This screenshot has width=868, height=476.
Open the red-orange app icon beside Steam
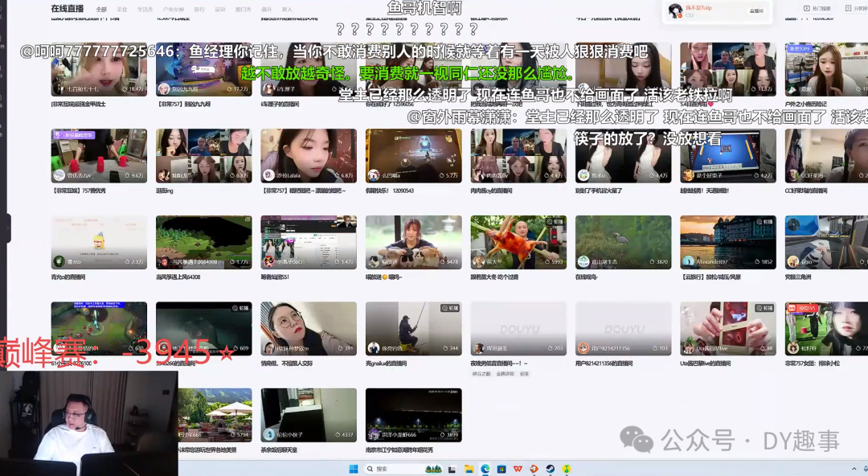coord(534,469)
